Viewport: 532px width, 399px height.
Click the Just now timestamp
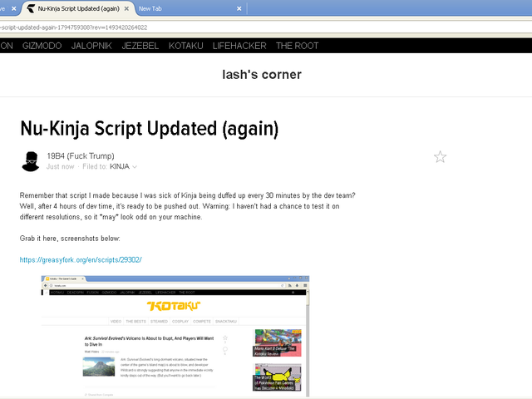[60, 166]
